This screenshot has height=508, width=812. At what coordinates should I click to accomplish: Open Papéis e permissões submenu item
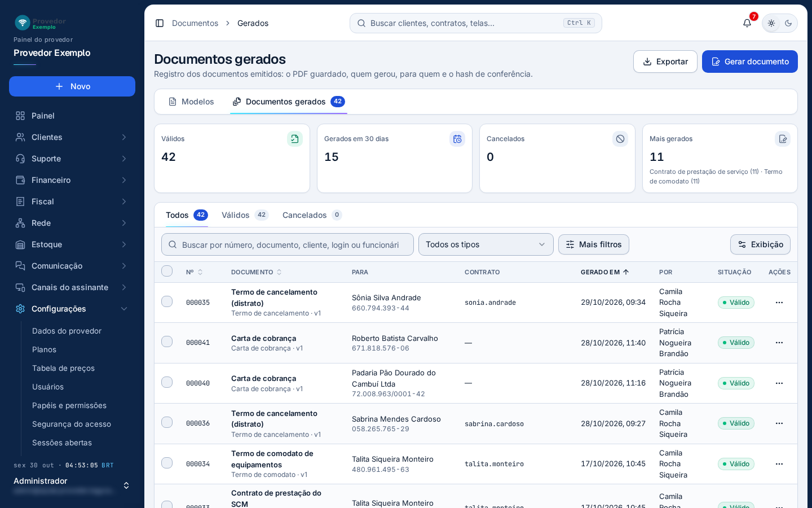point(69,405)
